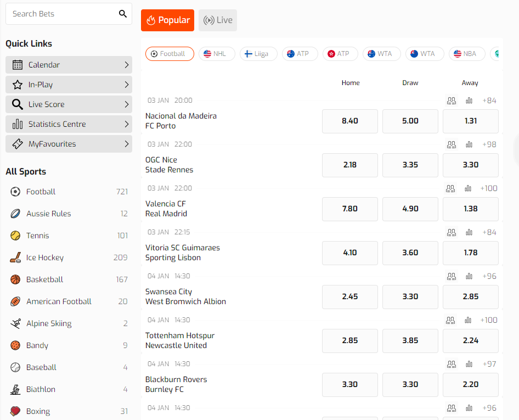The height and width of the screenshot is (420, 519).
Task: Click the Aussie Rules ball icon
Action: tap(15, 214)
